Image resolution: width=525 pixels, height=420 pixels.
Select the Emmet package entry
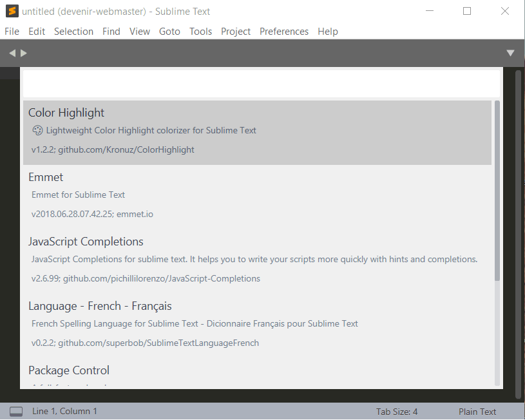coord(257,197)
